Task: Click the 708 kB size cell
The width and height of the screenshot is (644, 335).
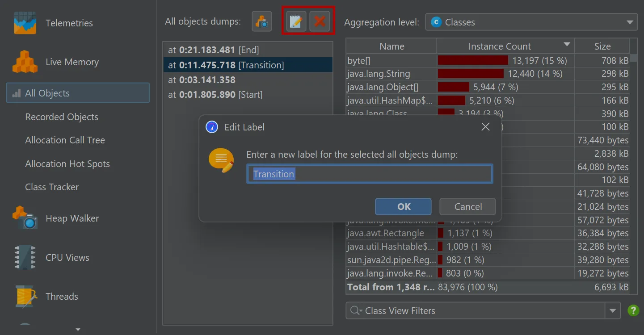Action: (x=602, y=60)
